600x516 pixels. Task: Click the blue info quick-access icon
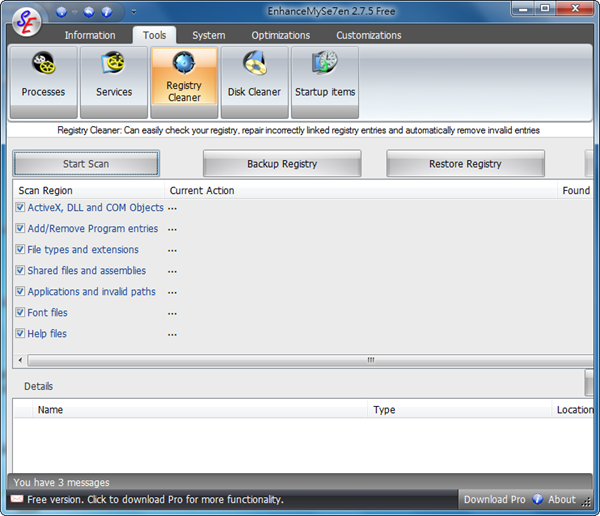tap(107, 12)
